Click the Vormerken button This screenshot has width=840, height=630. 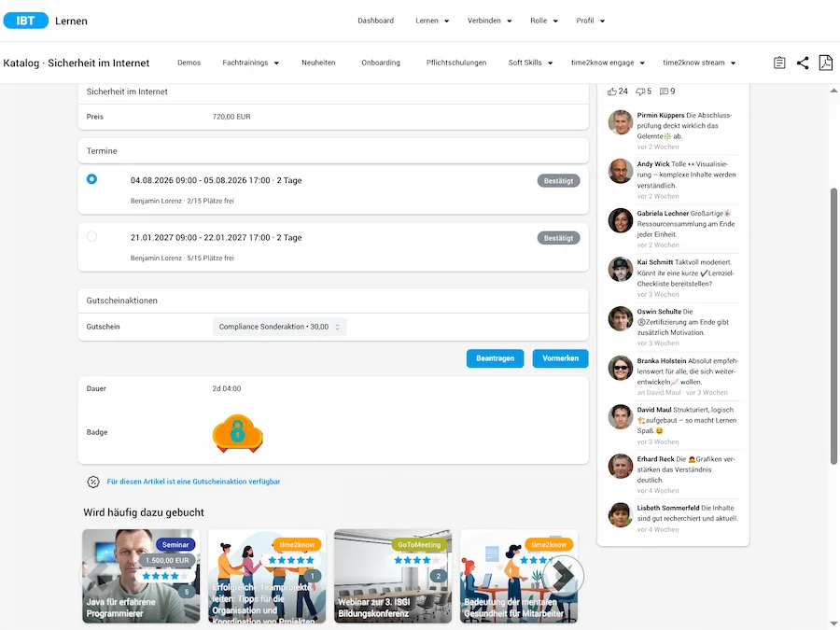[x=560, y=358]
